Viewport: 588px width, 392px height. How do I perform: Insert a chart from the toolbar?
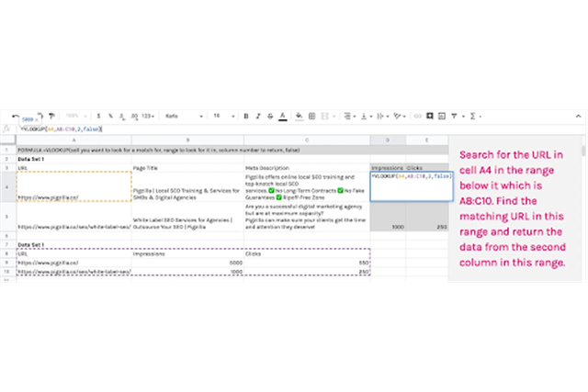pyautogui.click(x=443, y=117)
